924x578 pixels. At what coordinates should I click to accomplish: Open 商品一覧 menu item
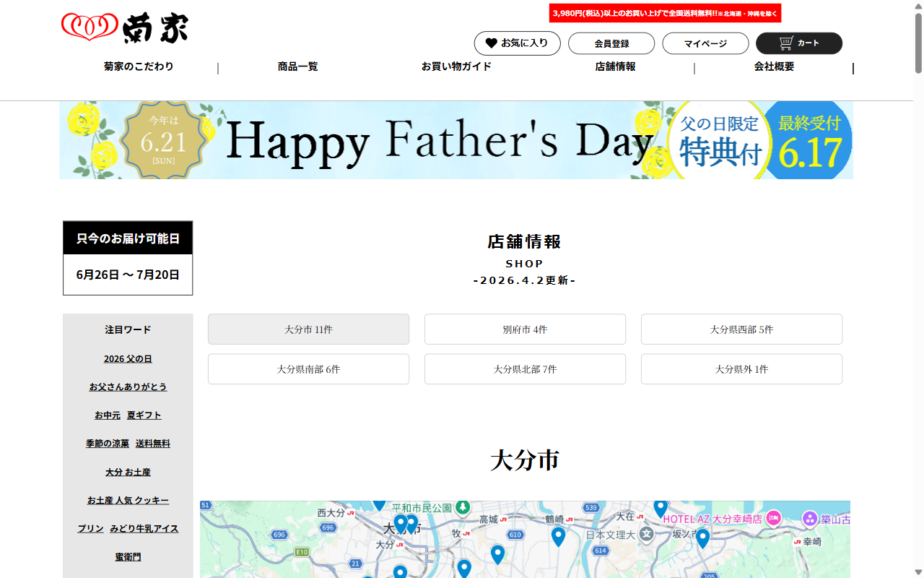coord(297,66)
